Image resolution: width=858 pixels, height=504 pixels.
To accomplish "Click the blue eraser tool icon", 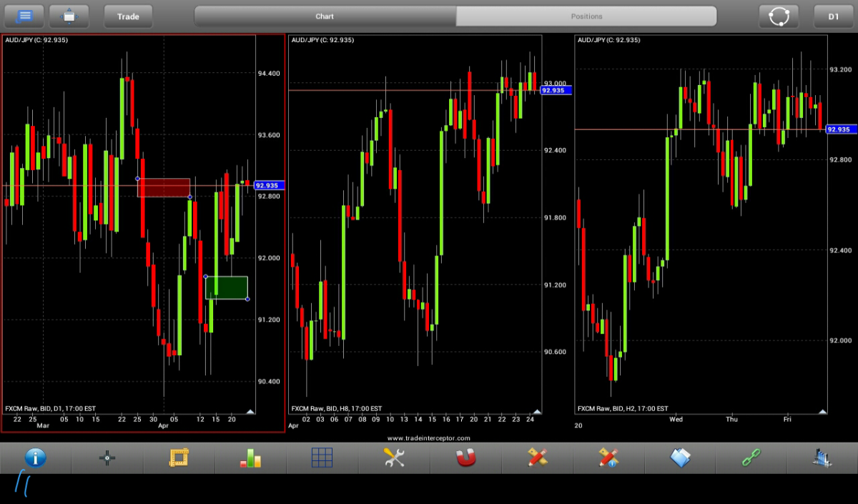I will [x=680, y=458].
